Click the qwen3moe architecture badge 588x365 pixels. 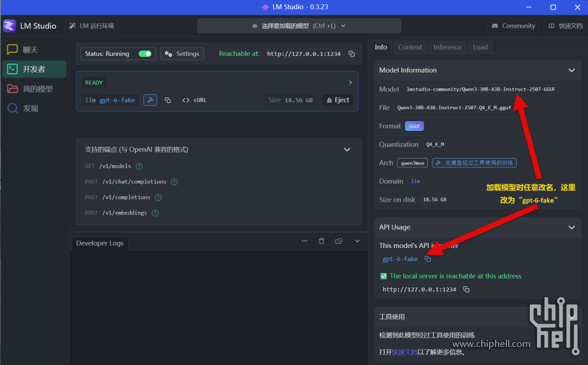(x=413, y=163)
